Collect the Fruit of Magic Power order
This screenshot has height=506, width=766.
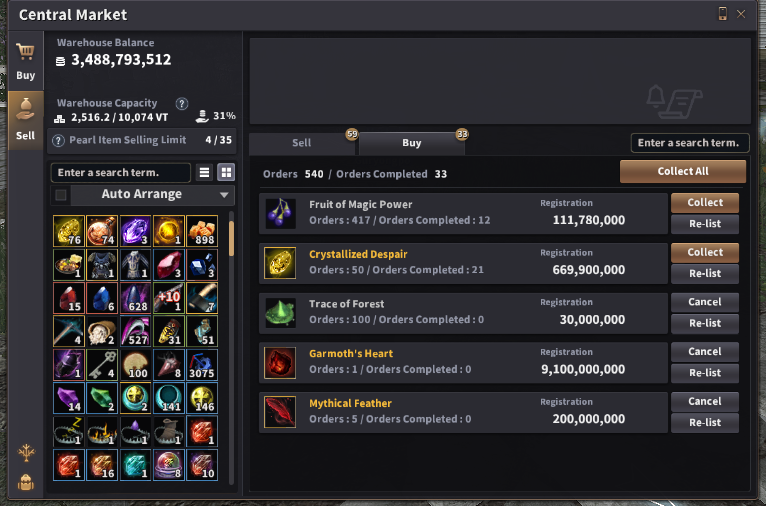point(704,203)
